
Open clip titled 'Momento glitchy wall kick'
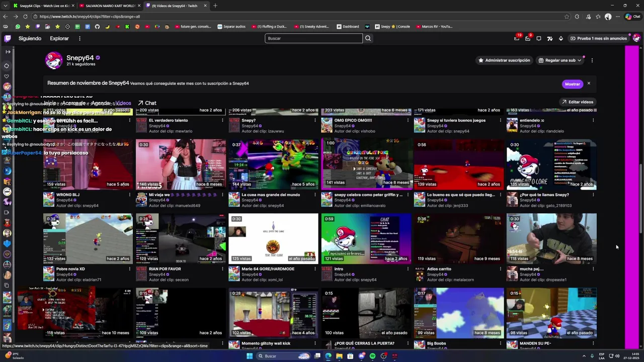[x=266, y=343]
